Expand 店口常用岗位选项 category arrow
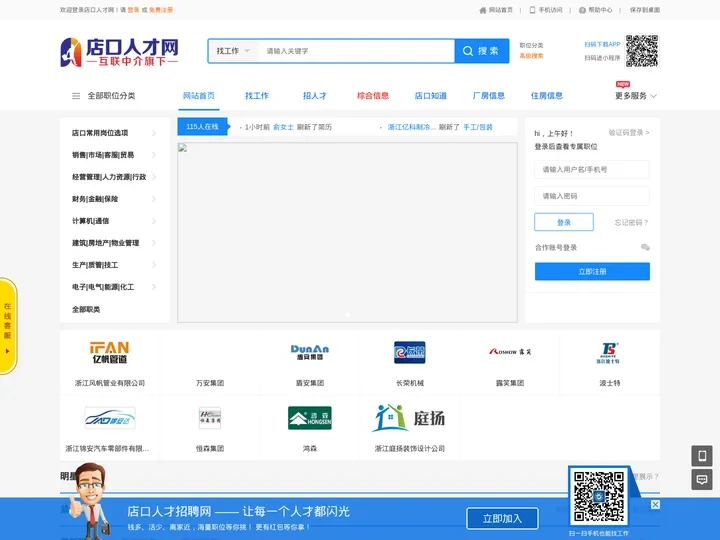 (154, 133)
